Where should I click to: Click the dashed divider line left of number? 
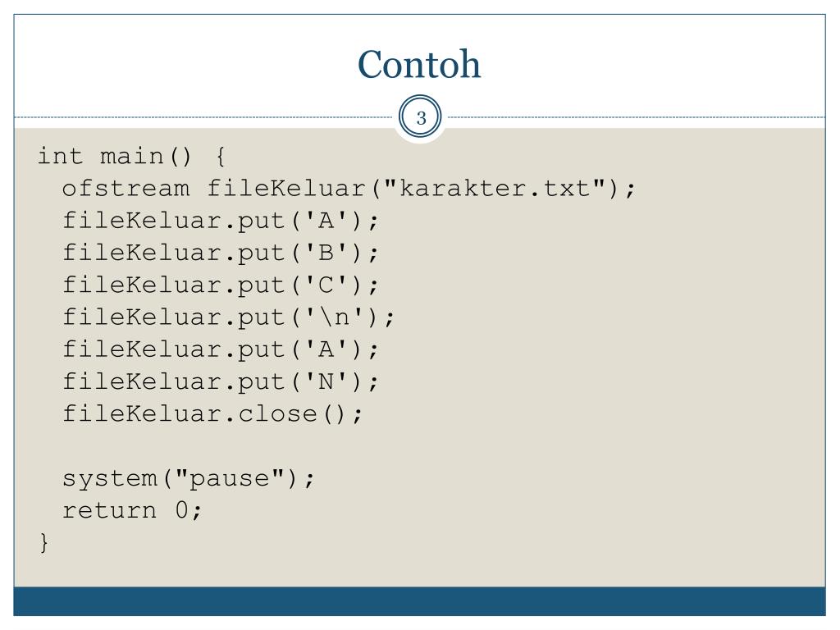click(x=203, y=116)
